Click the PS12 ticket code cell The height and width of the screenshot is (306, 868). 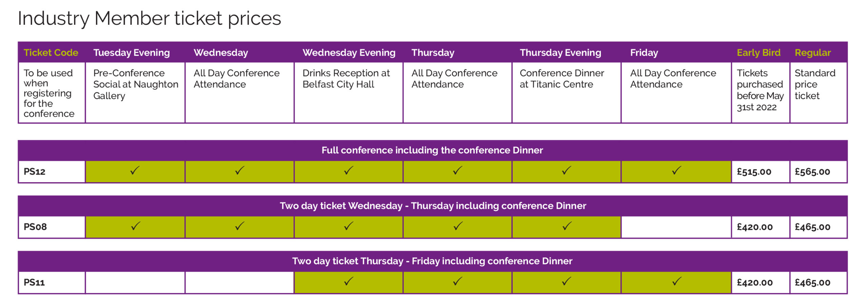pyautogui.click(x=52, y=171)
